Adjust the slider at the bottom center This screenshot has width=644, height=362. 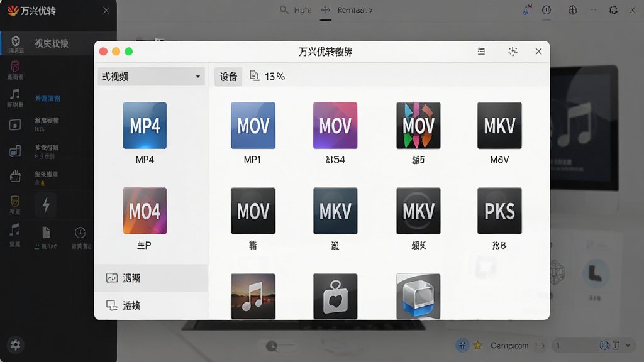point(280,346)
